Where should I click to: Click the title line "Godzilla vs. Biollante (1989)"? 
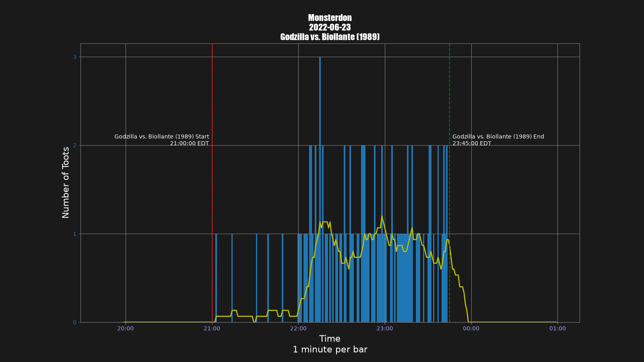point(330,37)
